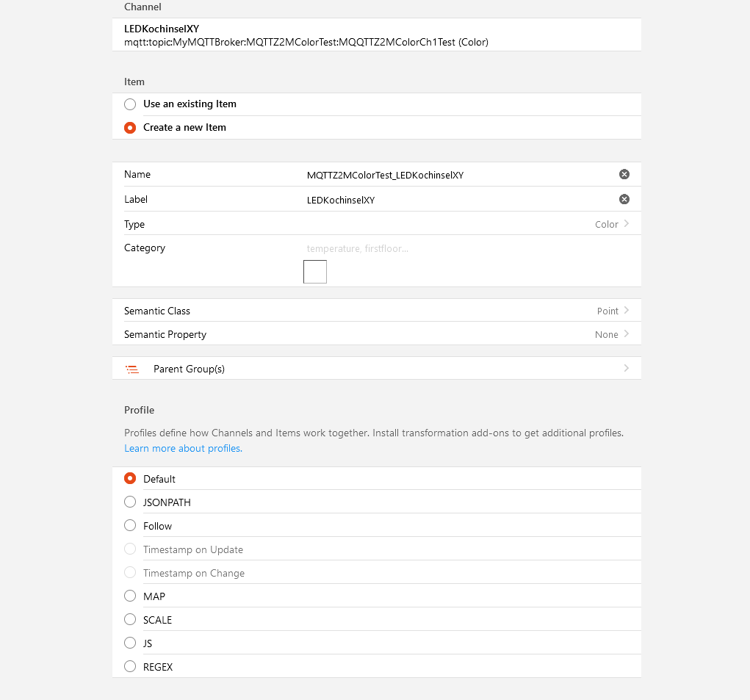The image size is (750, 700).
Task: Select the SCALE profile radio button
Action: [130, 620]
